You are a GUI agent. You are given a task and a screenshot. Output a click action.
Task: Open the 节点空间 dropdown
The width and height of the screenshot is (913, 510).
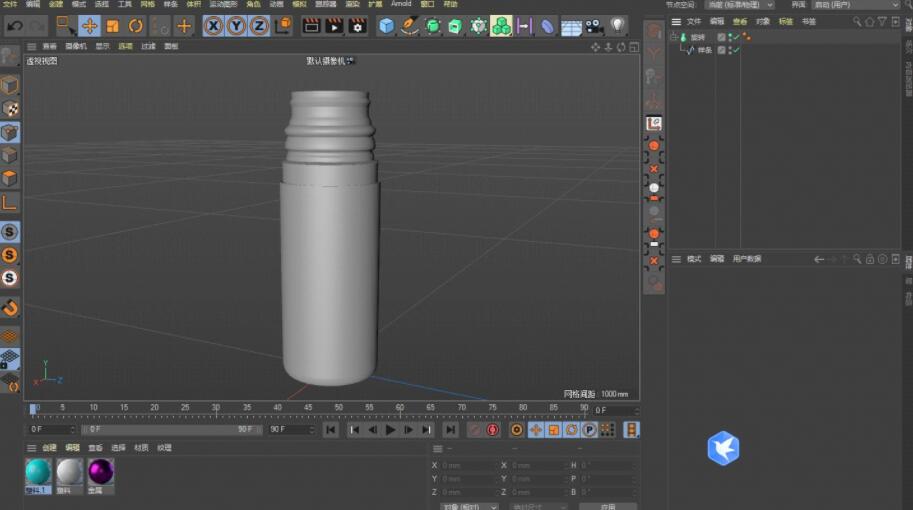739,5
